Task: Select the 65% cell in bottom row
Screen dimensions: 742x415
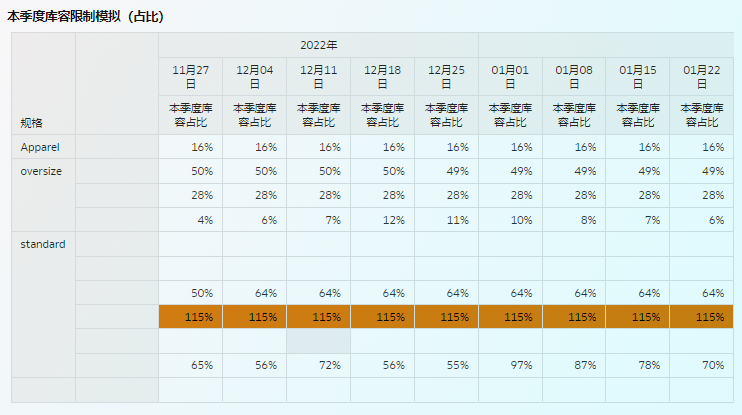Action: point(190,366)
